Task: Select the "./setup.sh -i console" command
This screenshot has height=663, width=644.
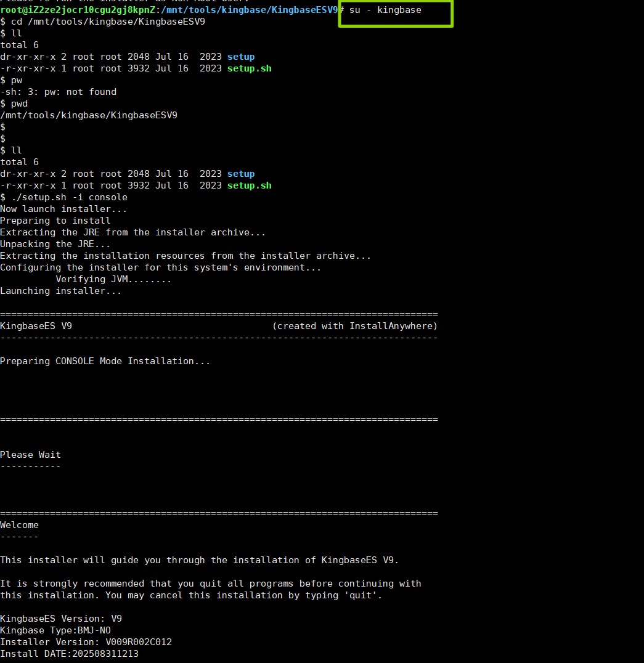Action: [x=69, y=197]
